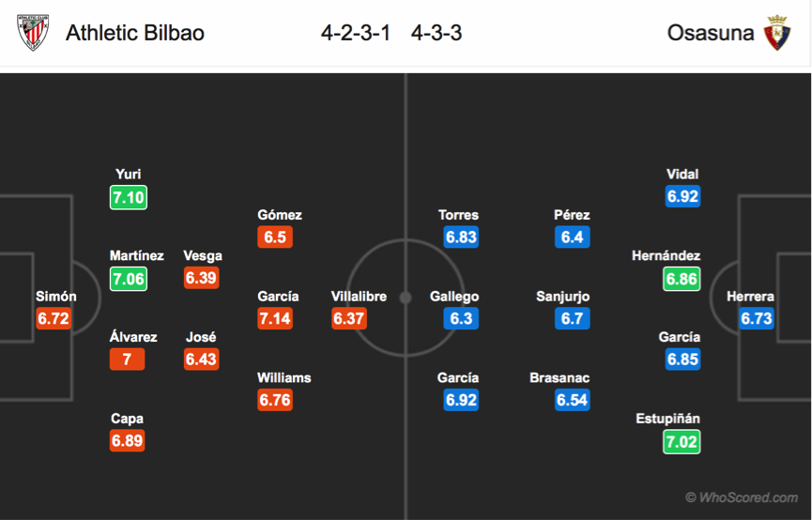Select Hernández's 6.86 green rating badge
The height and width of the screenshot is (520, 812).
click(x=682, y=279)
